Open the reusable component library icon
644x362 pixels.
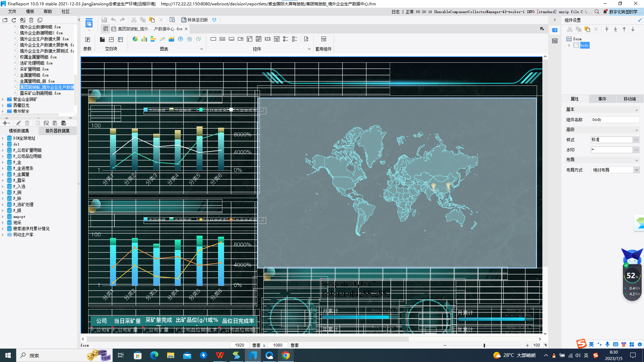(555, 41)
